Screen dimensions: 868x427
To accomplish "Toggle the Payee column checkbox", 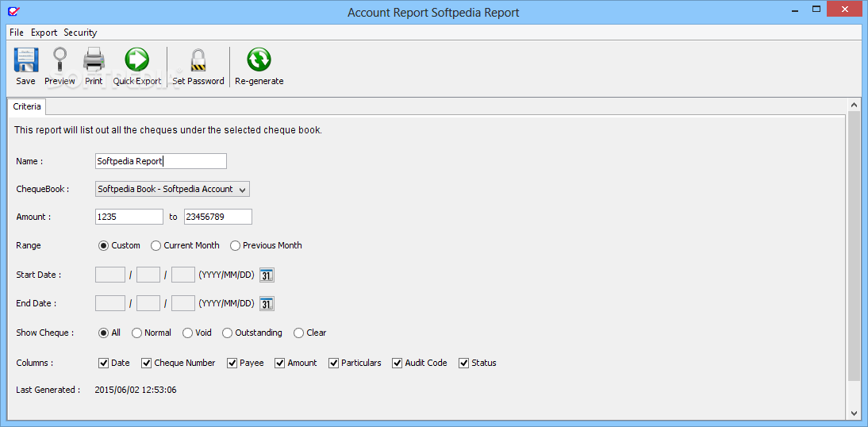I will click(x=232, y=364).
